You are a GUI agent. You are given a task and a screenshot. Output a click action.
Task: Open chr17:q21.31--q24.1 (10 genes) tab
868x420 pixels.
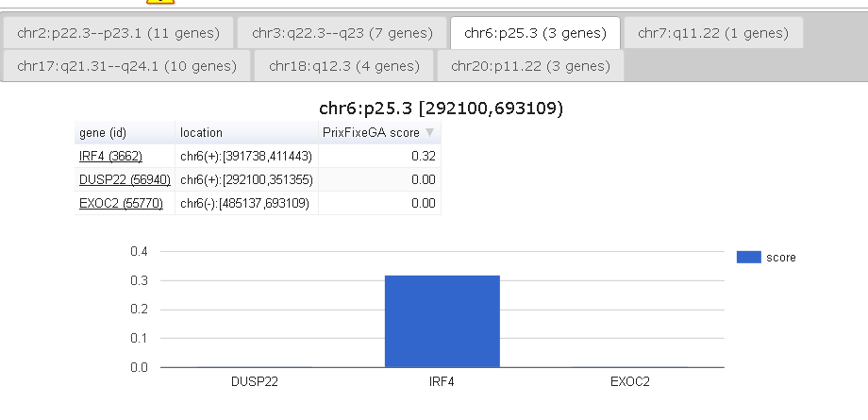pos(126,66)
